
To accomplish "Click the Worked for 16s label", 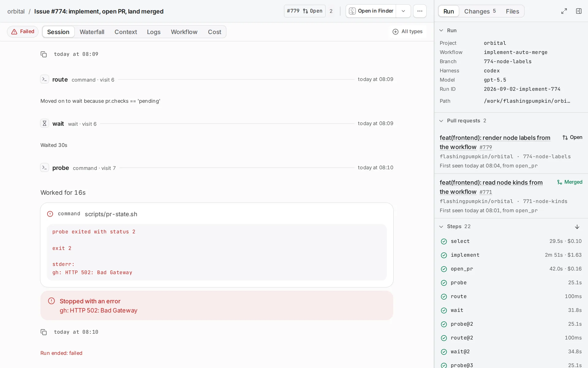I will point(63,193).
